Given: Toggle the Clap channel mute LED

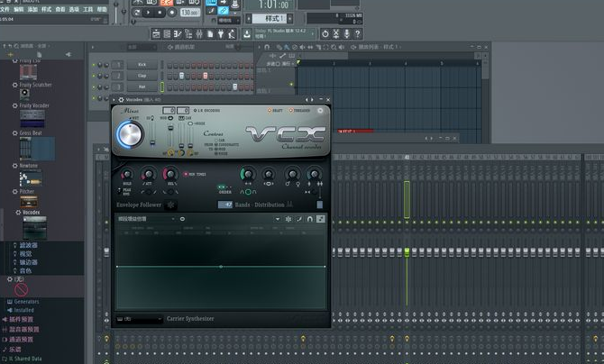Looking at the screenshot, I should pos(94,77).
